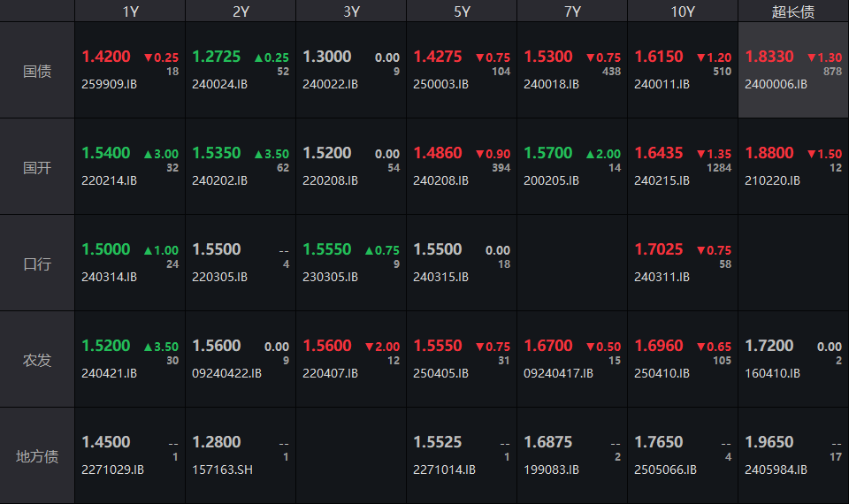Open bond code 157163.SH
The width and height of the screenshot is (849, 504).
[222, 470]
